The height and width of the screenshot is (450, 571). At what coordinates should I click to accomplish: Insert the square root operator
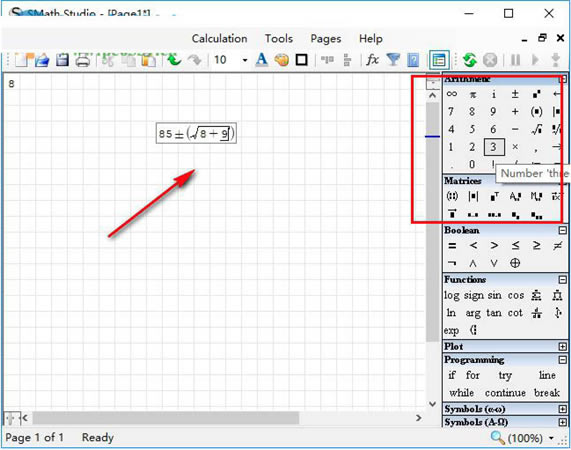click(536, 129)
